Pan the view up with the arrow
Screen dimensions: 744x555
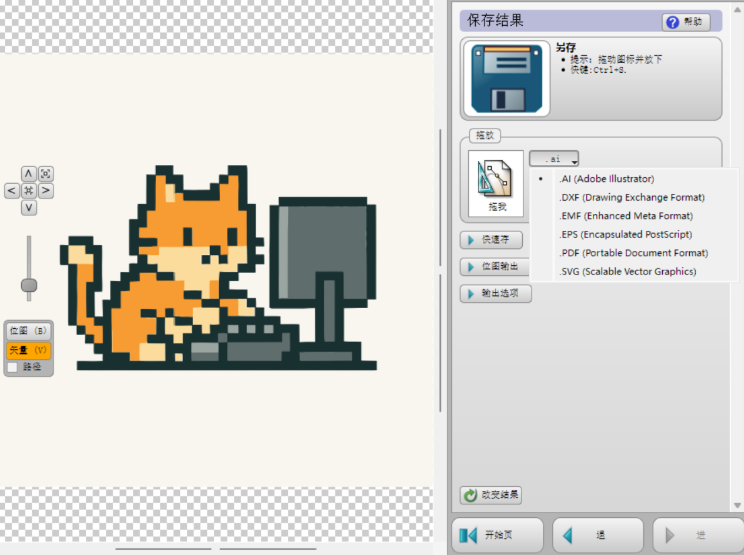[28, 174]
